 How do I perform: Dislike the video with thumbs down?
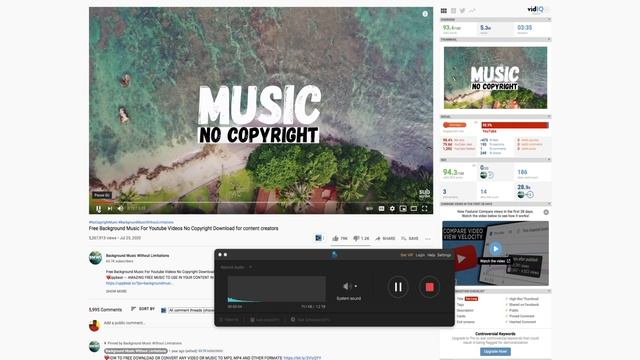coord(361,238)
